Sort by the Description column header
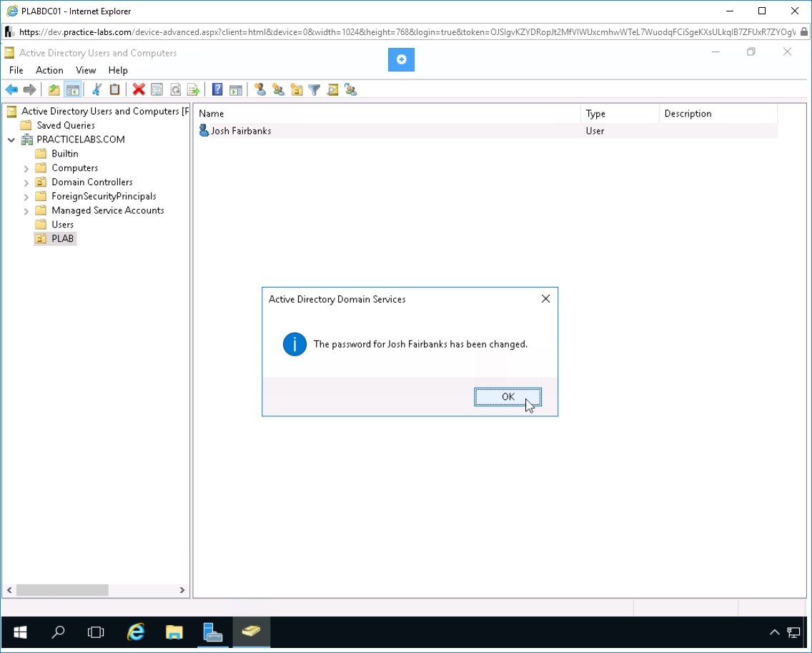 click(x=718, y=114)
